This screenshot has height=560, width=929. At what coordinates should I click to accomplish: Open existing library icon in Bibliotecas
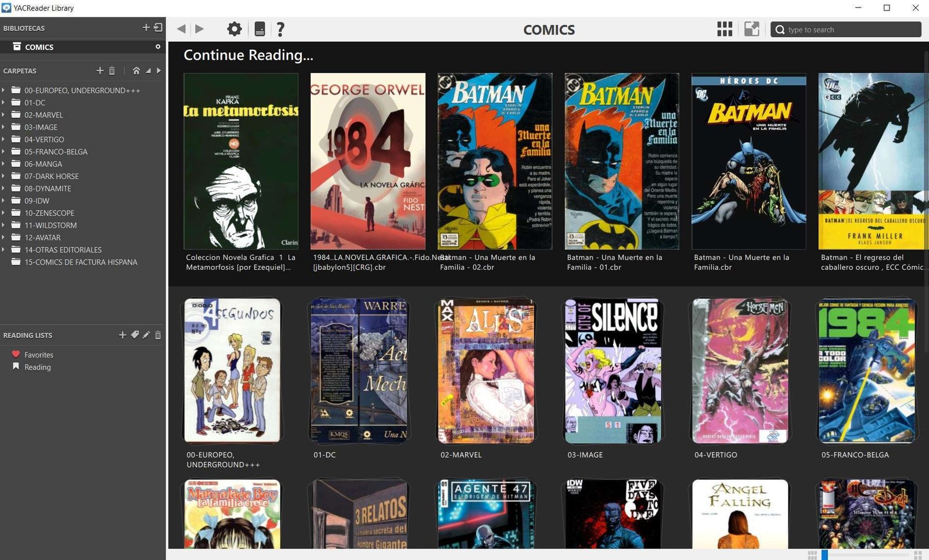(x=158, y=27)
